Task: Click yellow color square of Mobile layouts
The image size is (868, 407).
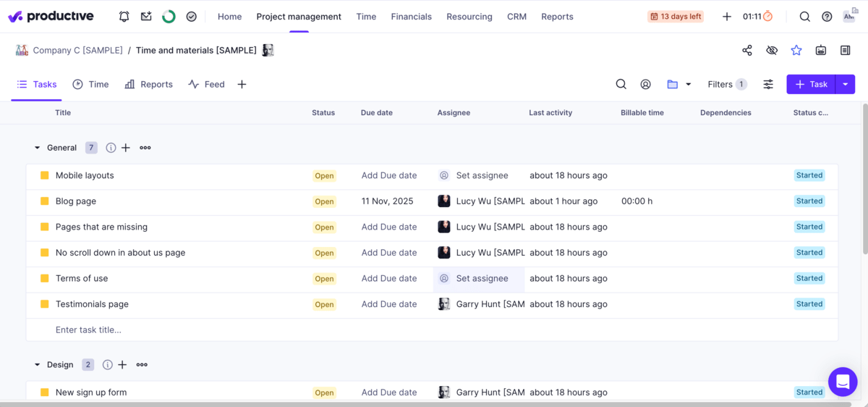Action: pos(44,175)
